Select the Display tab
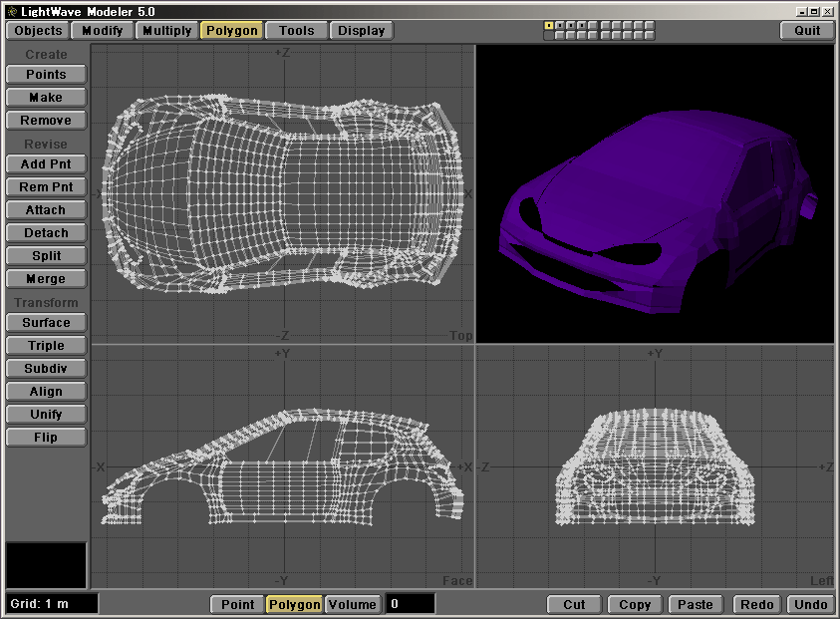Image resolution: width=840 pixels, height=619 pixels. click(361, 30)
